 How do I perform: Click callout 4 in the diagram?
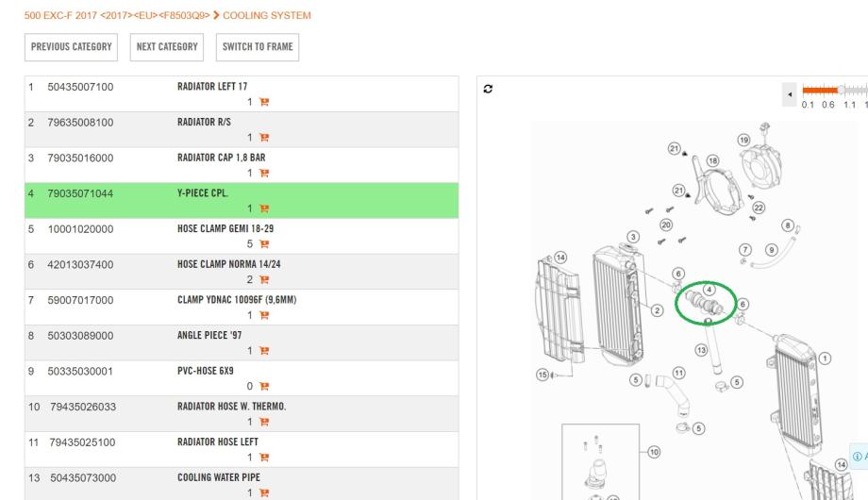[709, 289]
